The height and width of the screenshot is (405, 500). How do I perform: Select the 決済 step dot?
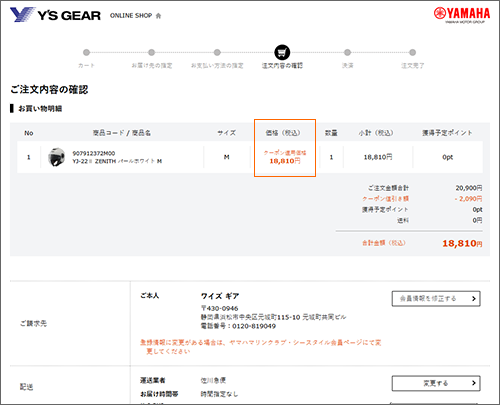coord(347,52)
